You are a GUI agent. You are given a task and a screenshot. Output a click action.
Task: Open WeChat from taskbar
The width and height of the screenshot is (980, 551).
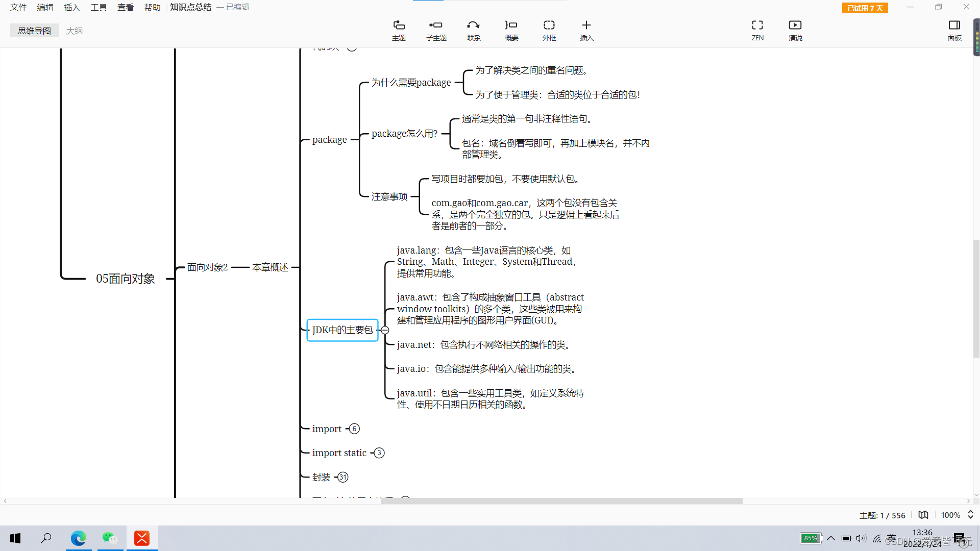tap(110, 538)
